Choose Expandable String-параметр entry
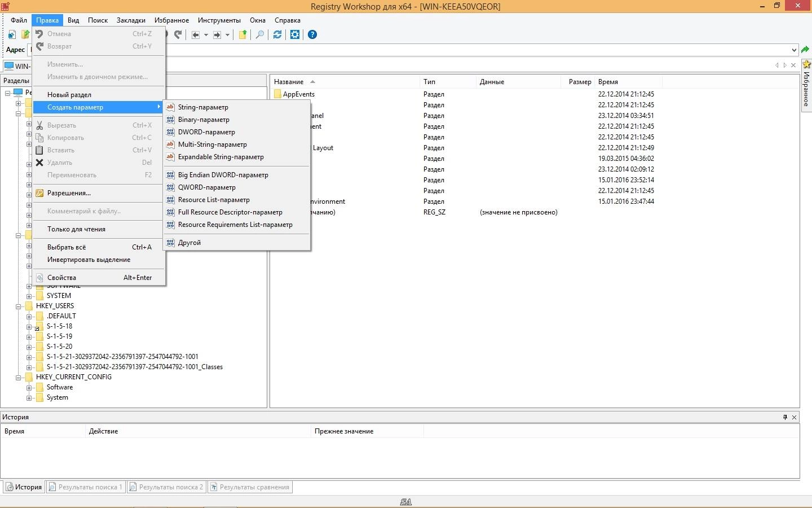This screenshot has width=812, height=508. tap(237, 157)
